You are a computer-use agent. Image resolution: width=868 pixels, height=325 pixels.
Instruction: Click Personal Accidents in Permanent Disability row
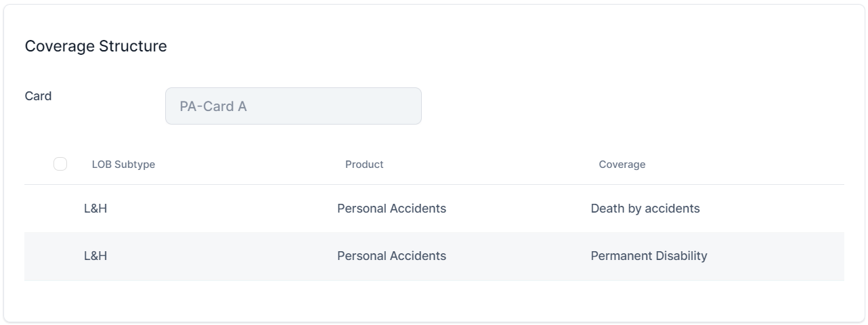click(391, 256)
